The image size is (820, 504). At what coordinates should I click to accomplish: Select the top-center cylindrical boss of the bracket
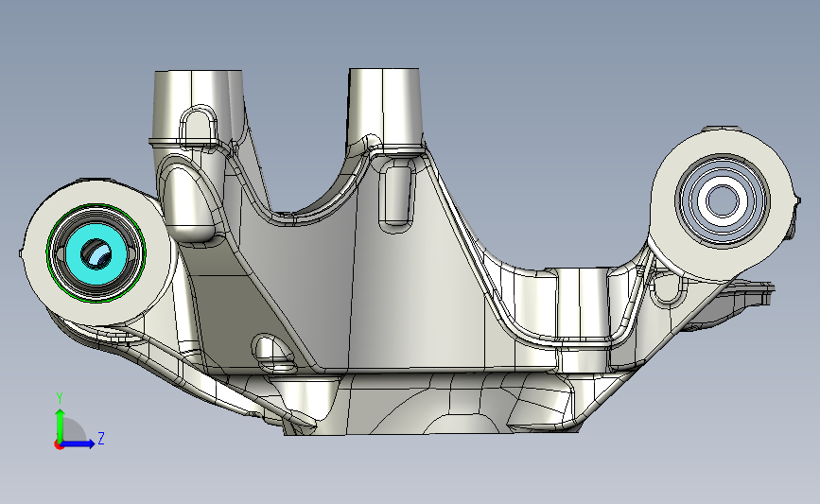click(384, 107)
